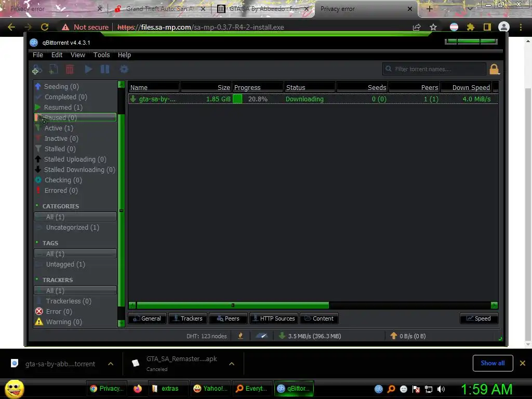The height and width of the screenshot is (399, 532).
Task: Switch to the Content tab
Action: click(x=320, y=318)
